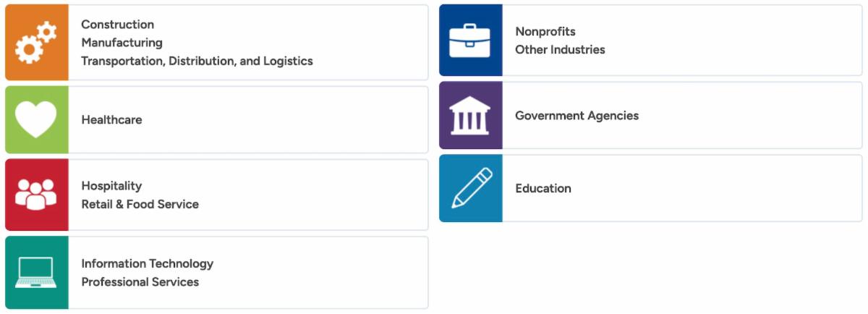Choose Government Agencies
Image resolution: width=868 pixels, height=314 pixels.
tap(576, 115)
